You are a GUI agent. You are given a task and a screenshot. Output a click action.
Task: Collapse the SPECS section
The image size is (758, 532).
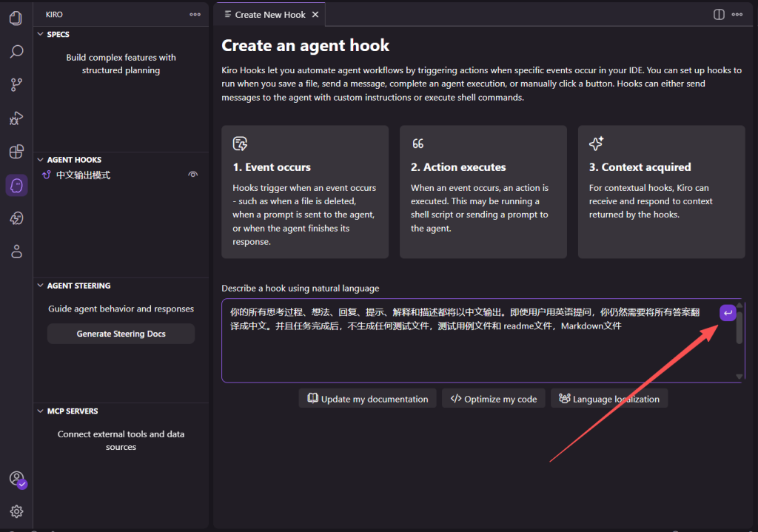41,34
